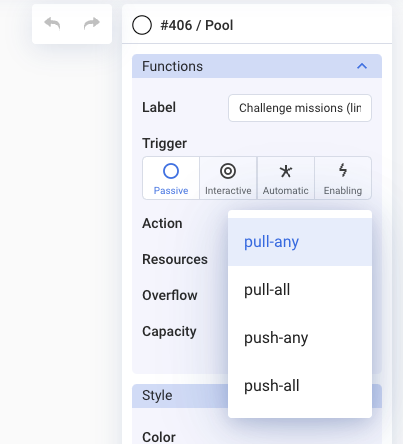Click the undo arrow icon
This screenshot has height=444, width=403.
click(x=52, y=24)
